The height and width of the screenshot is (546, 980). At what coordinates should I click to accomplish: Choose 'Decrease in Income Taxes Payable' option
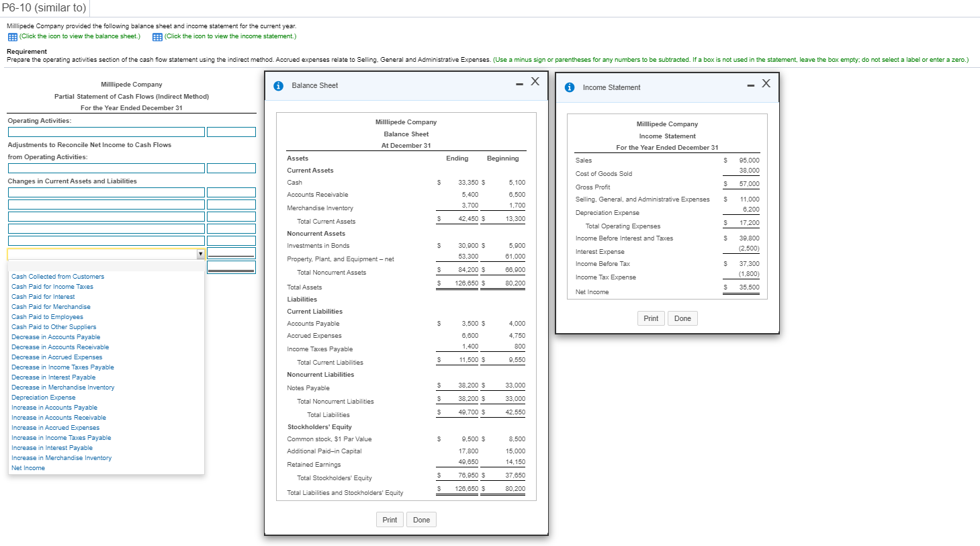[x=62, y=367]
